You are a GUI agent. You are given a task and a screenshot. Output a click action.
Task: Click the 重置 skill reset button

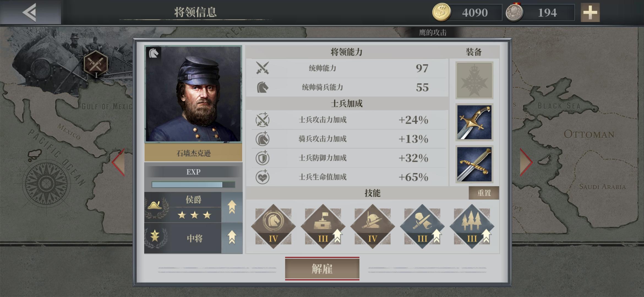[x=484, y=193]
